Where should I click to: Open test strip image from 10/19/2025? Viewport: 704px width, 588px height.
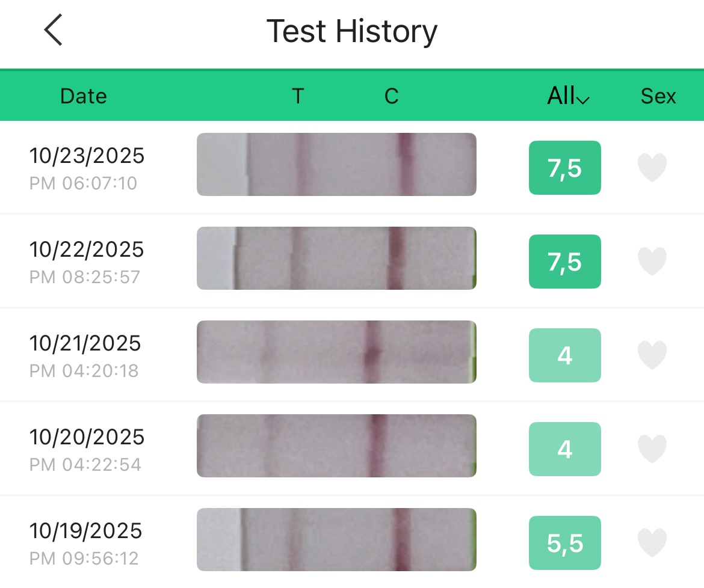coord(336,540)
